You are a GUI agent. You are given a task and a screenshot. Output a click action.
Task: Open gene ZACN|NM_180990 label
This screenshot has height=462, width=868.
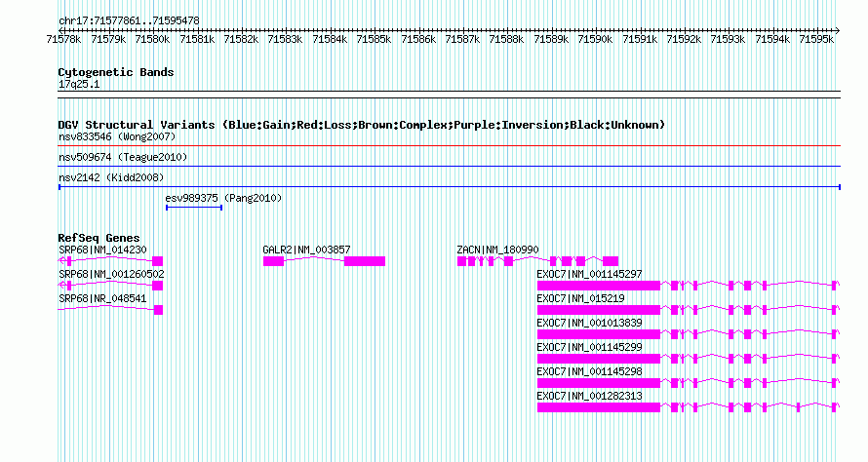(497, 250)
